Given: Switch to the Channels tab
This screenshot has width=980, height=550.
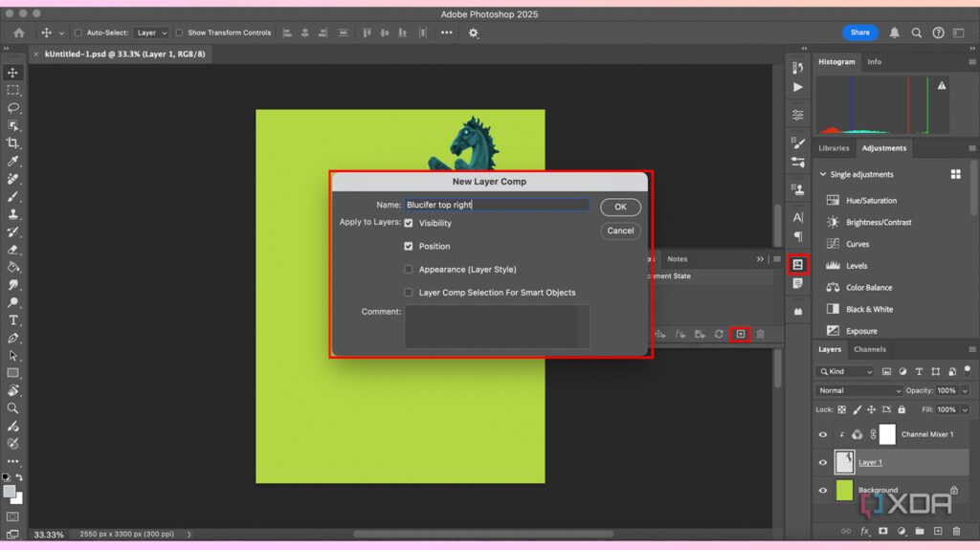Looking at the screenshot, I should point(869,349).
